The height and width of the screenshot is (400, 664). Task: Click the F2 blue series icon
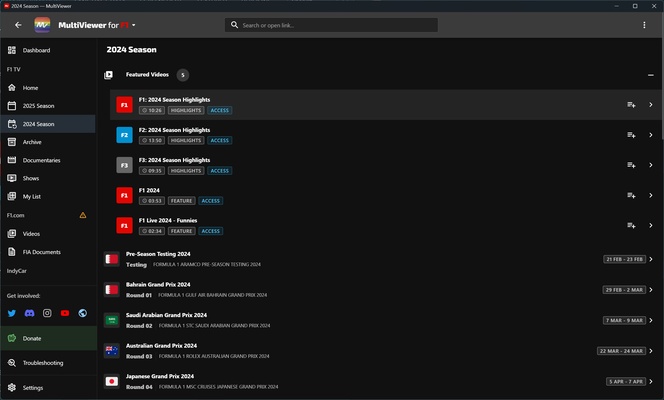[x=124, y=135]
